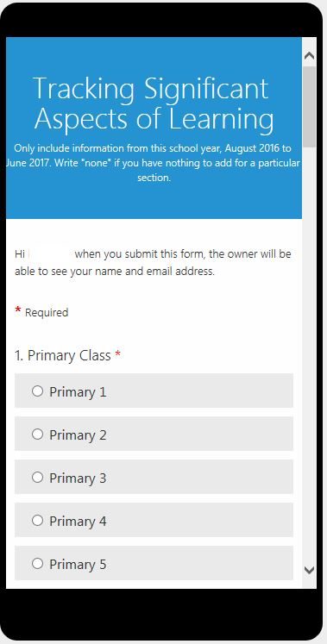Click the scrollbar down arrow

(310, 570)
